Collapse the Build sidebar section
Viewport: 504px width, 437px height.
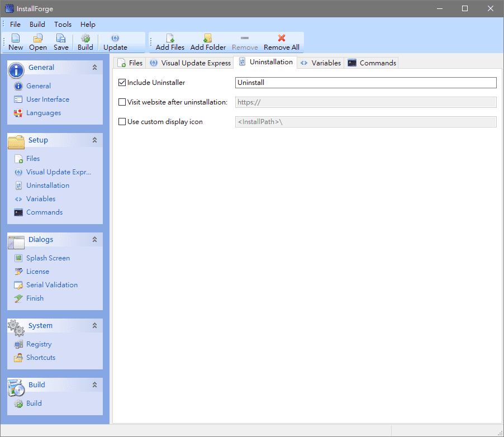(x=94, y=385)
